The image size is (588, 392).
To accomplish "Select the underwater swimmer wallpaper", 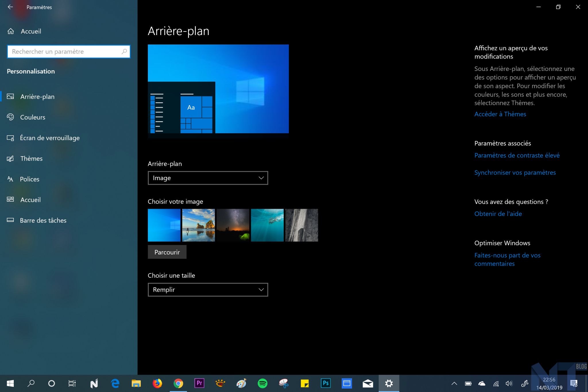I will pos(267,225).
